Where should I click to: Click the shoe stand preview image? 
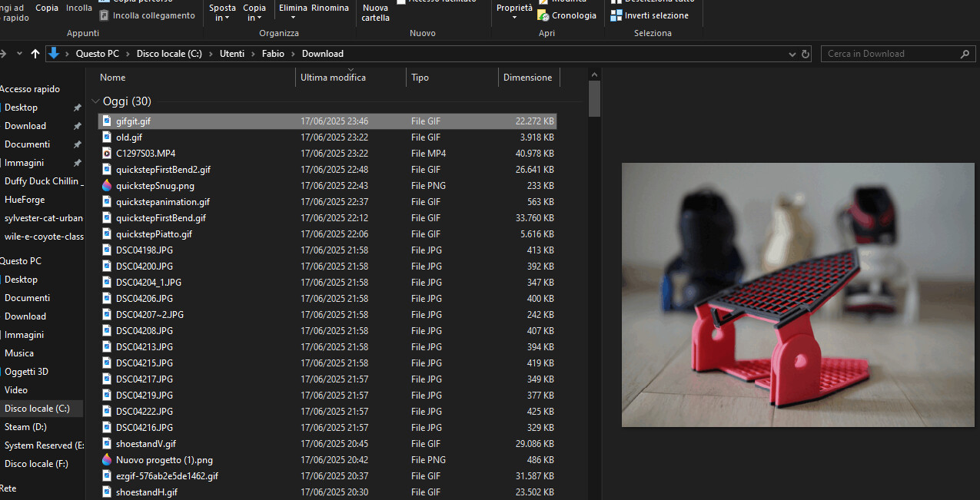[798, 295]
